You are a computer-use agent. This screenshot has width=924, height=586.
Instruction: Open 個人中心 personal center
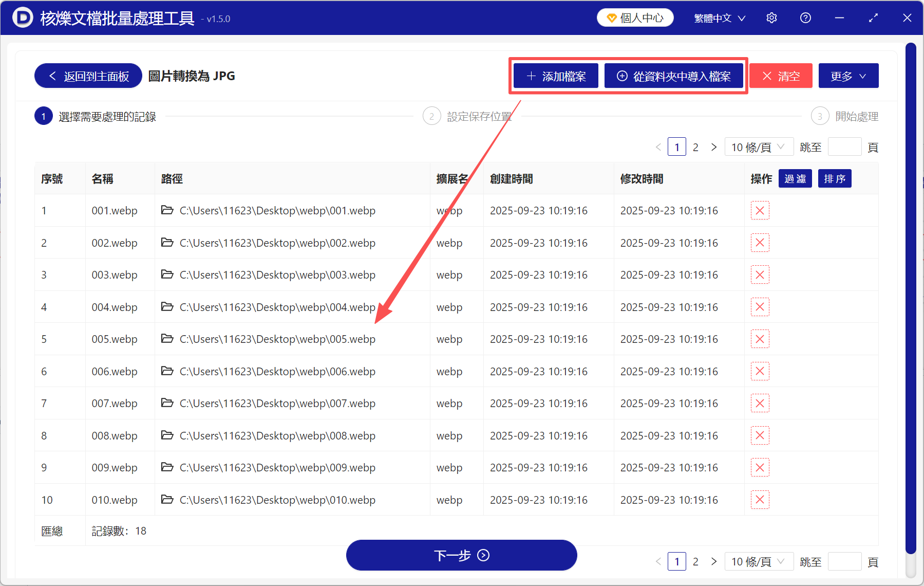[635, 17]
